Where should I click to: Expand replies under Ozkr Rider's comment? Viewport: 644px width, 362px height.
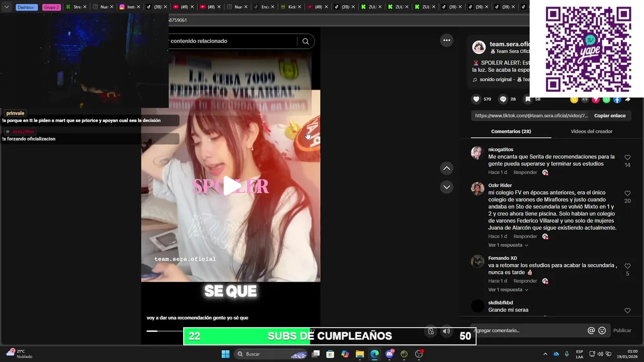click(508, 245)
